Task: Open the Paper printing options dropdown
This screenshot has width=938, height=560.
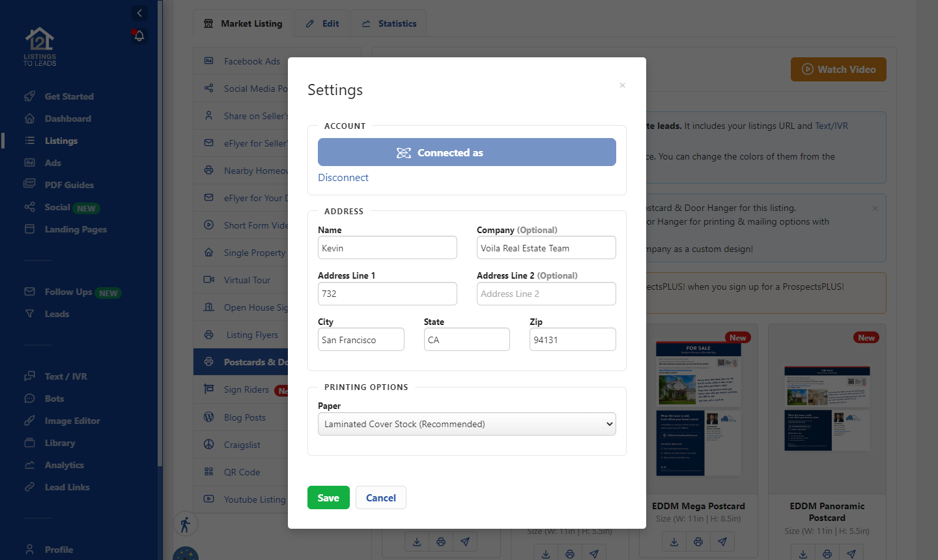Action: coord(466,423)
